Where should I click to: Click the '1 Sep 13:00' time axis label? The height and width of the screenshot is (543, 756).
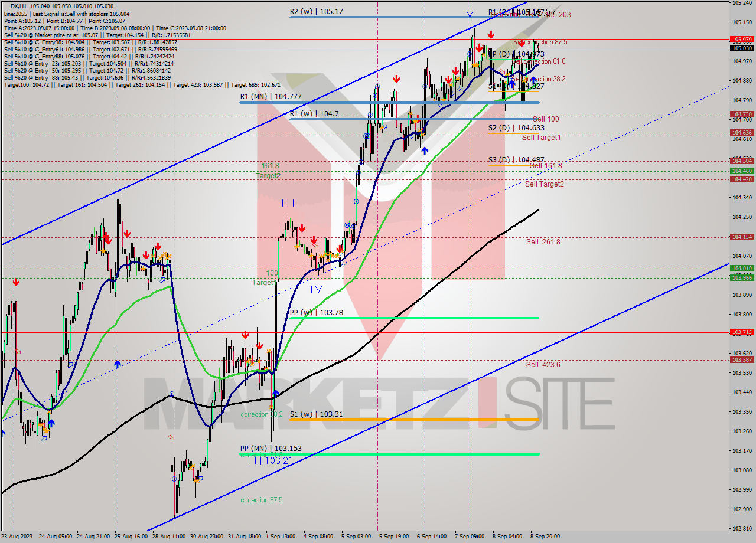pyautogui.click(x=280, y=537)
